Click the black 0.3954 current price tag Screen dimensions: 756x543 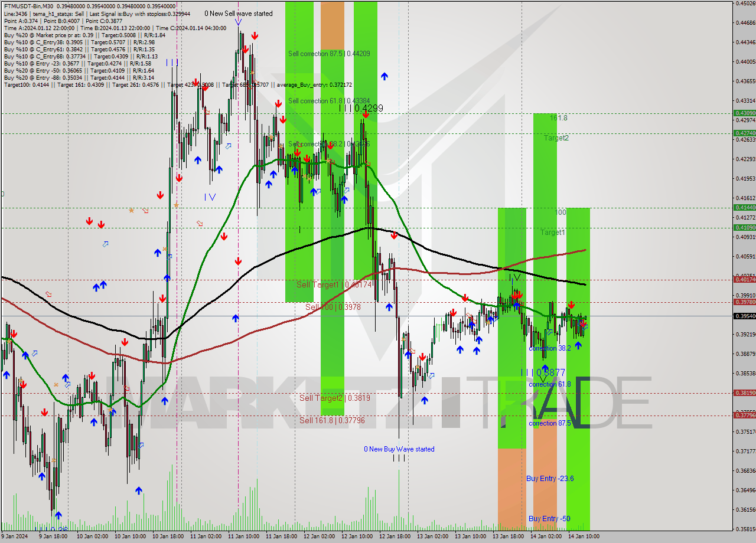(x=744, y=316)
